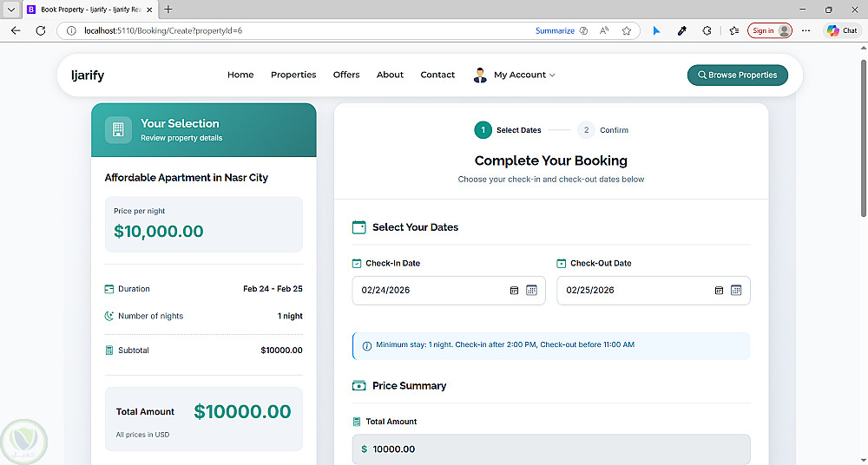Viewport: 868px width, 465px height.
Task: Click Subtotal value $10000.00
Action: [x=282, y=350]
